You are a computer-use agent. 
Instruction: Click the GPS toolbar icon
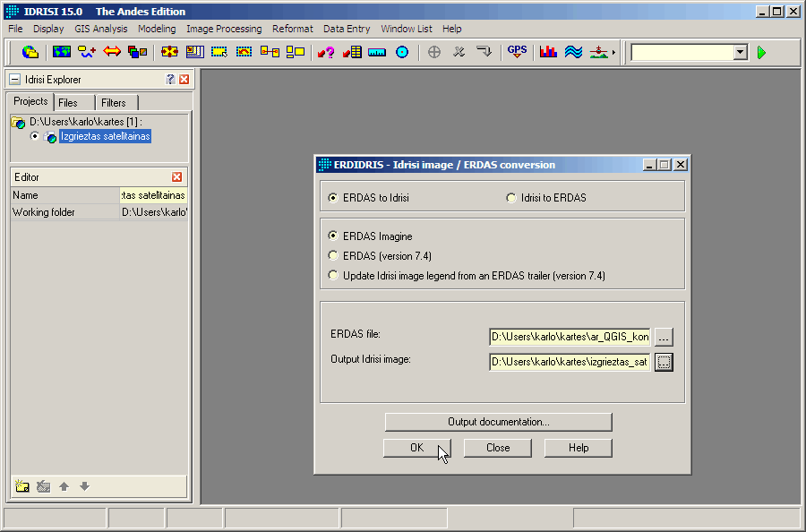click(517, 52)
